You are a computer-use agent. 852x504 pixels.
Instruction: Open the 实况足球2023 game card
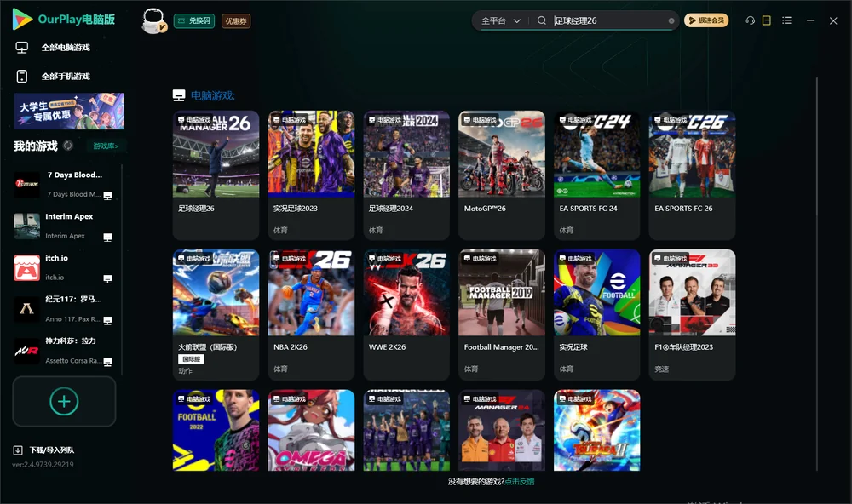(311, 175)
